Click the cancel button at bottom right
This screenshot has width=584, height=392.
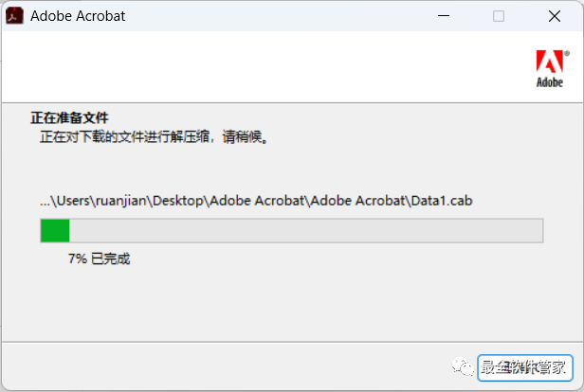tap(525, 367)
